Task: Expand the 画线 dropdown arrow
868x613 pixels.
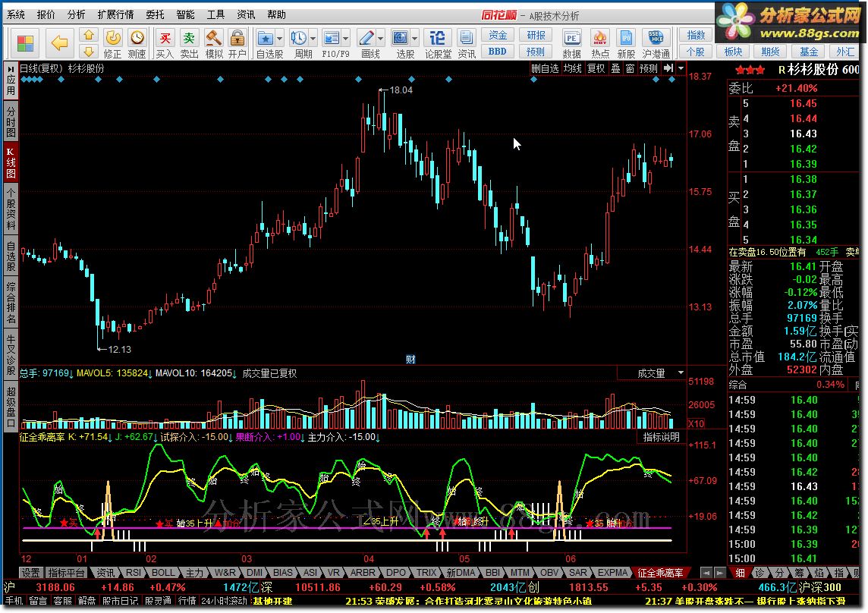Action: [x=380, y=38]
